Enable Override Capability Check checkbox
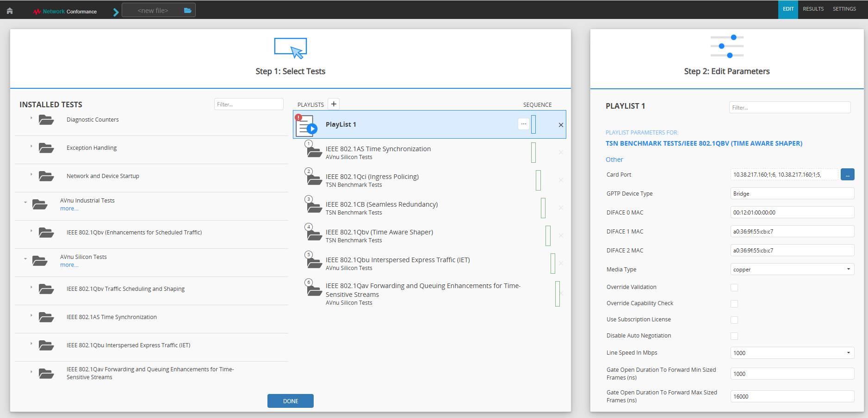 [x=734, y=304]
